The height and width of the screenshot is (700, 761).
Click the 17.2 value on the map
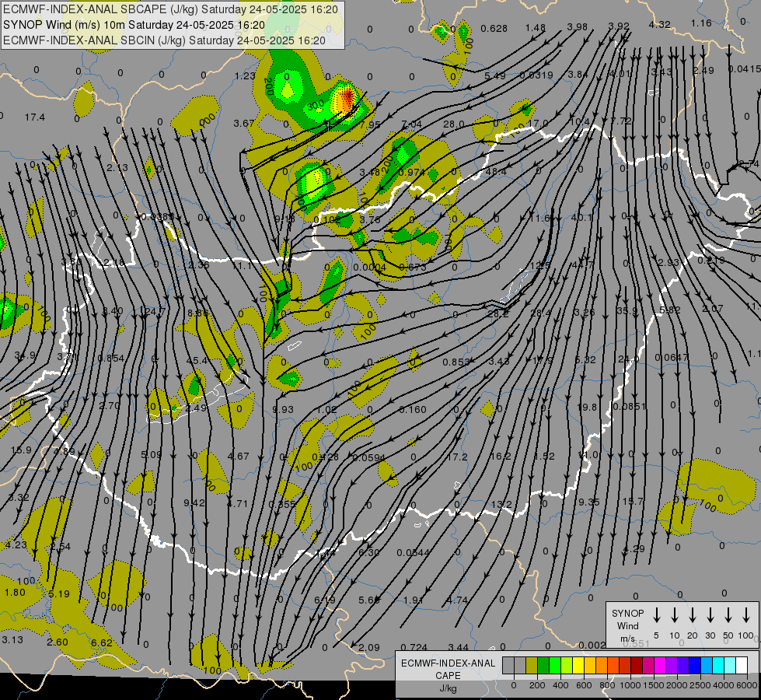click(457, 457)
